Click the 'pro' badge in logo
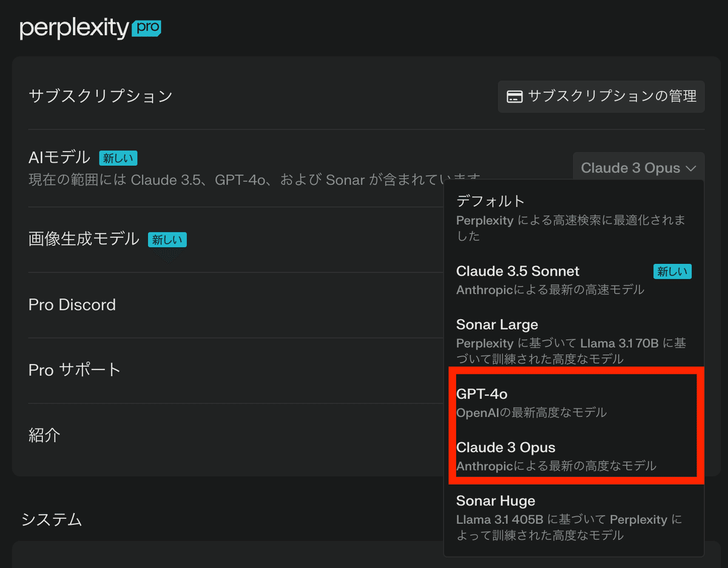 [146, 28]
